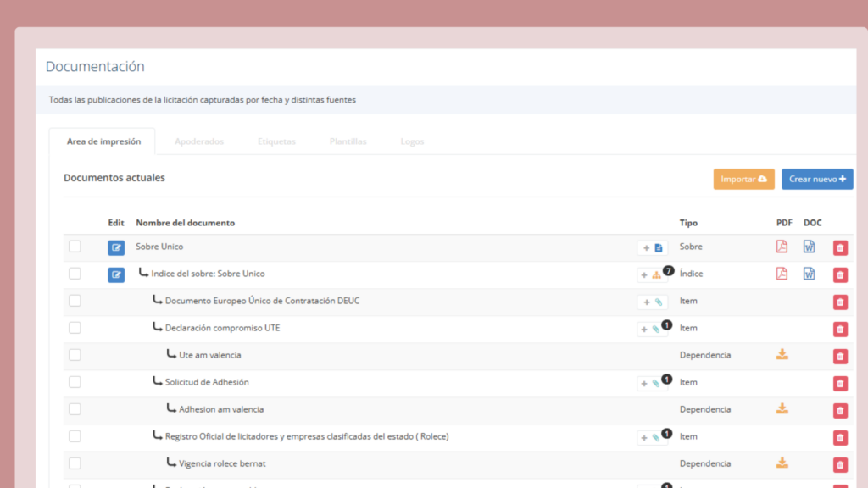
Task: Open DOC file for Indice del sobre
Action: 810,274
